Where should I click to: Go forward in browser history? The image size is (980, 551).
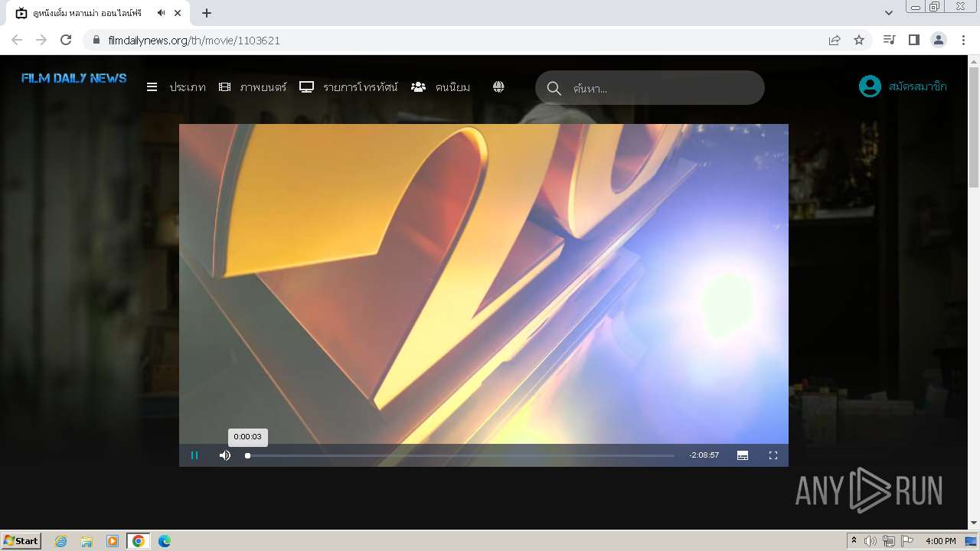pyautogui.click(x=41, y=40)
